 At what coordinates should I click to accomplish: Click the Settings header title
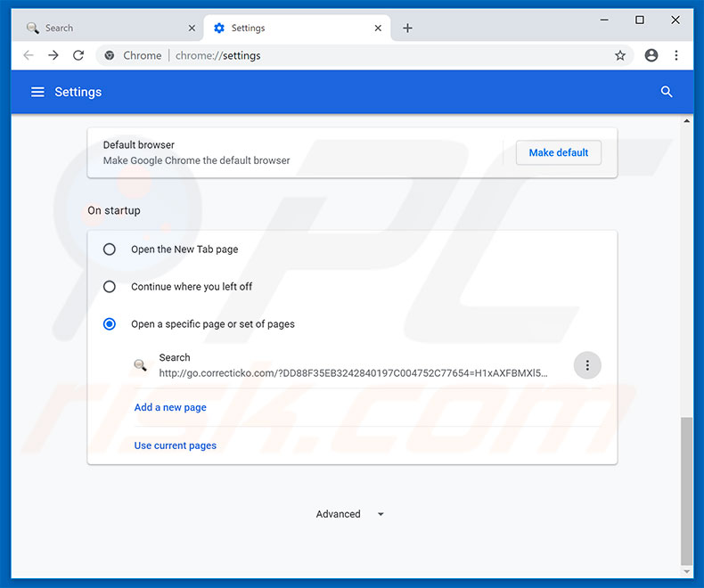pyautogui.click(x=78, y=92)
